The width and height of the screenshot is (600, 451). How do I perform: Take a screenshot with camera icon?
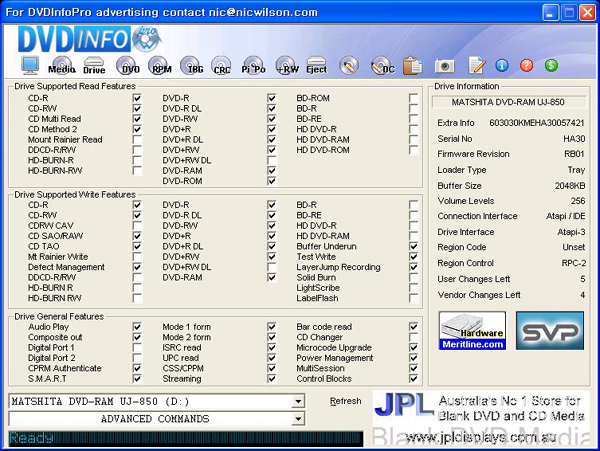tap(444, 66)
